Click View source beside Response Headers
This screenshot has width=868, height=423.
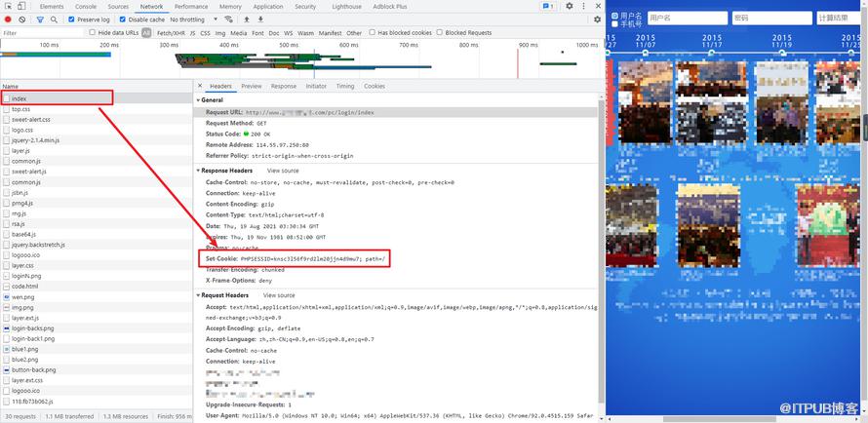point(283,171)
